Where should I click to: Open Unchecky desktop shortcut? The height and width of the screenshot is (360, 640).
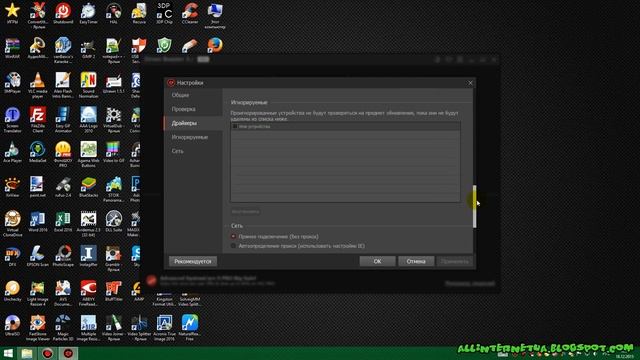tap(12, 291)
